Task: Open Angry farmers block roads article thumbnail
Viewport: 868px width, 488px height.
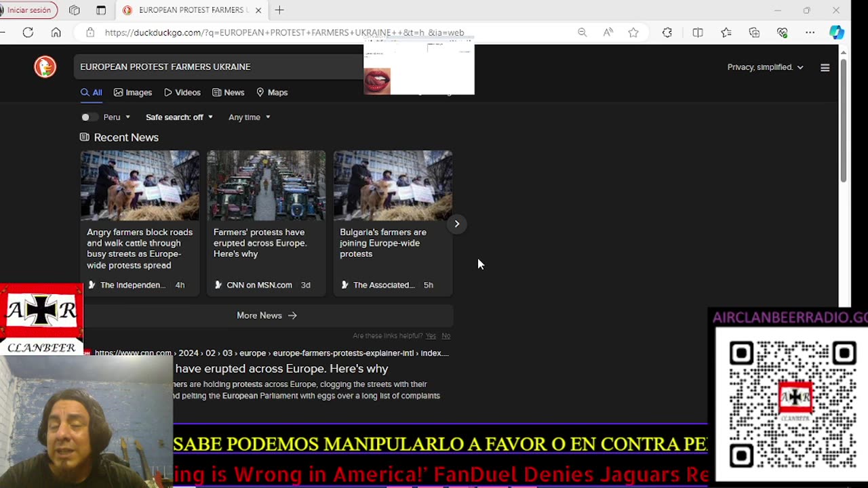Action: [140, 185]
